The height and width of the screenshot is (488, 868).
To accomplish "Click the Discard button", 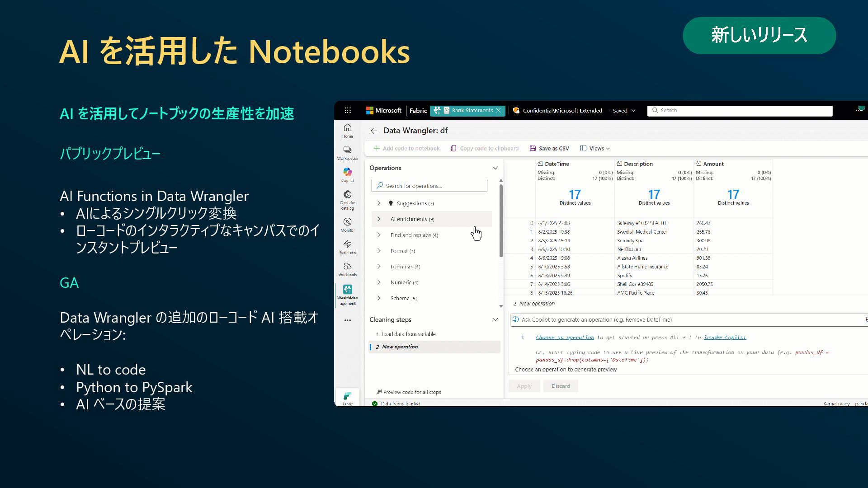I will [561, 386].
